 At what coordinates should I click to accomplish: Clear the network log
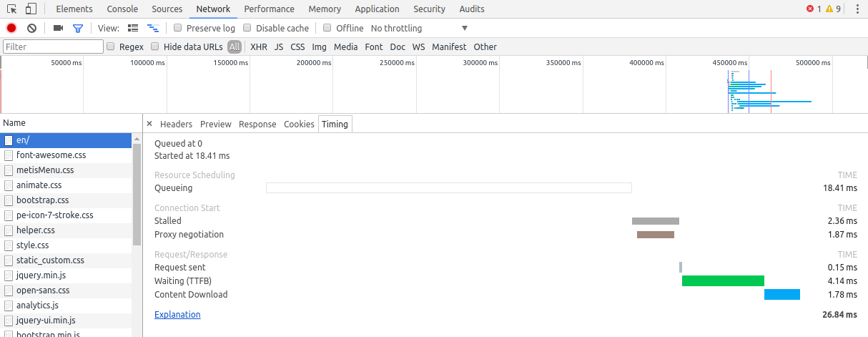(31, 28)
